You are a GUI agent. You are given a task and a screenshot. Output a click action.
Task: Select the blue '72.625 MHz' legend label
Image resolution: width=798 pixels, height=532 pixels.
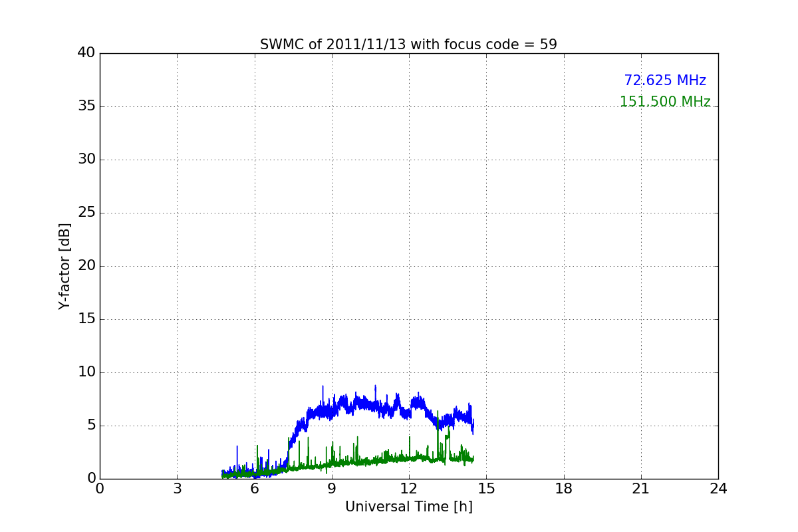(x=665, y=80)
